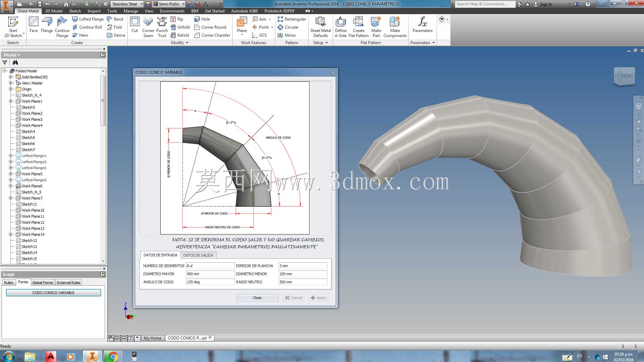
Task: Select Work Plane5 in the browser
Action: (x=32, y=174)
